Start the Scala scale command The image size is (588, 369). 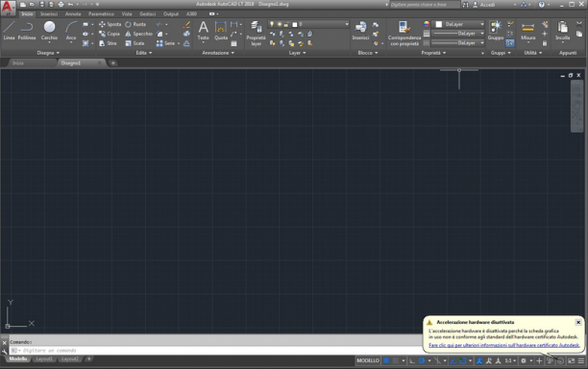coord(135,43)
